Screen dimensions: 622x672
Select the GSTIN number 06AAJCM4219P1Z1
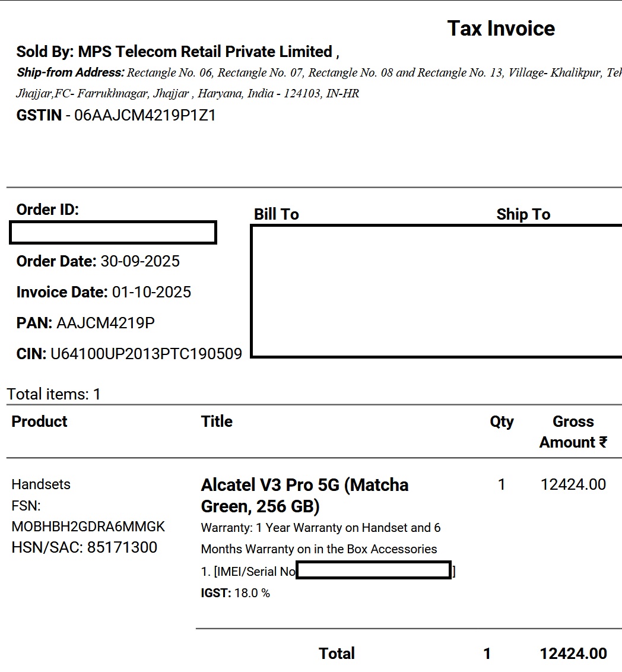point(145,116)
